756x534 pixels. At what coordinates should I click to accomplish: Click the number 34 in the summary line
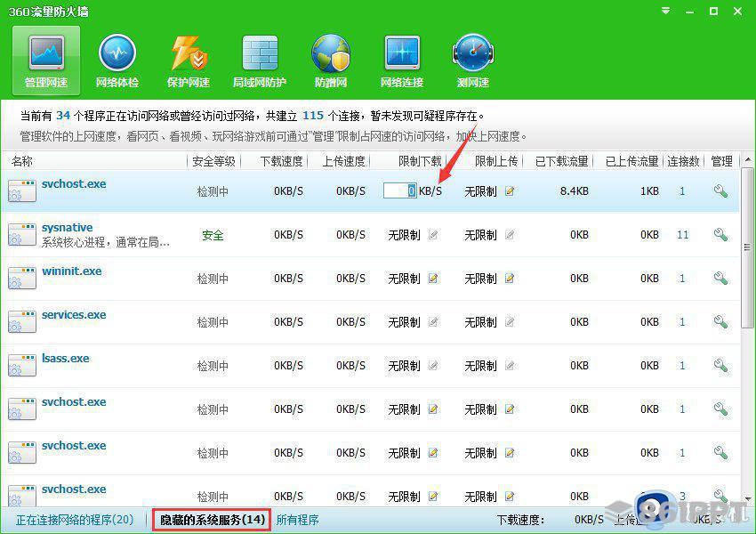pyautogui.click(x=63, y=116)
